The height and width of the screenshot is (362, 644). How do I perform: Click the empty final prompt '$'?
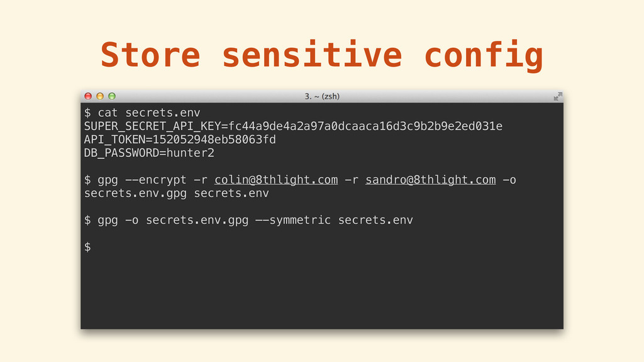click(87, 247)
